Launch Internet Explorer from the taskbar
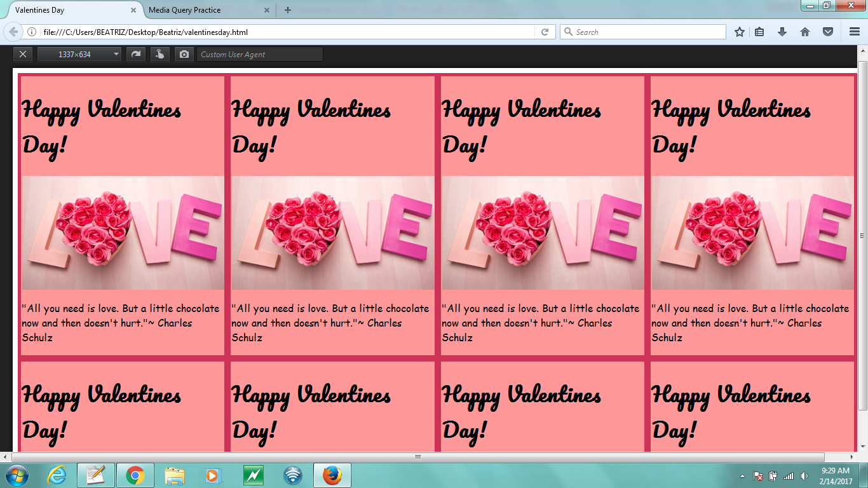Viewport: 868px width, 488px height. click(x=57, y=475)
